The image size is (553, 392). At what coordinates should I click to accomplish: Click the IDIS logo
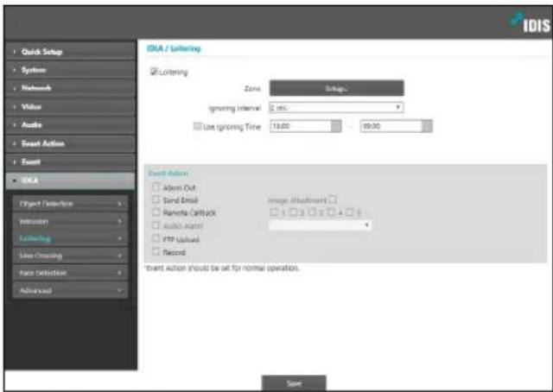[x=530, y=23]
